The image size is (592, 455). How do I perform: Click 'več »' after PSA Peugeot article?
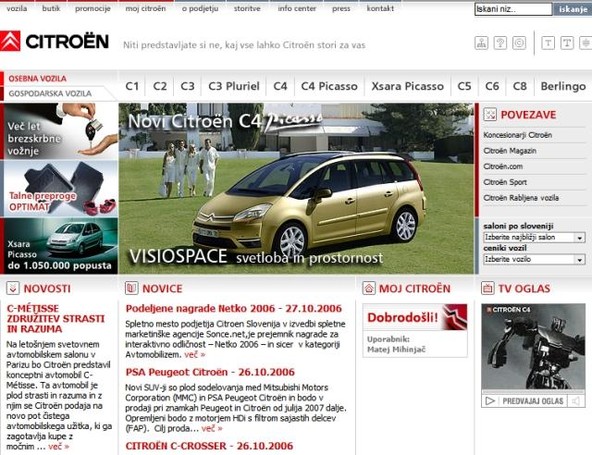click(x=212, y=429)
